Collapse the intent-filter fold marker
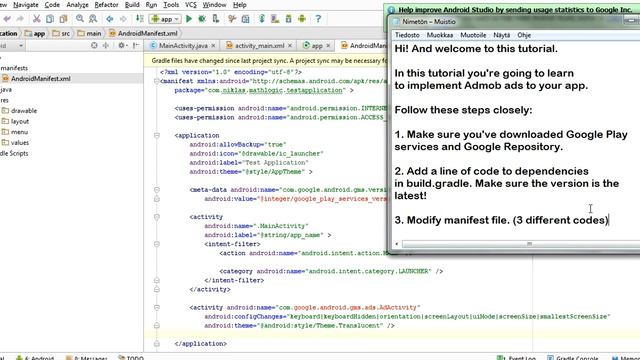The image size is (640, 360). click(157, 244)
